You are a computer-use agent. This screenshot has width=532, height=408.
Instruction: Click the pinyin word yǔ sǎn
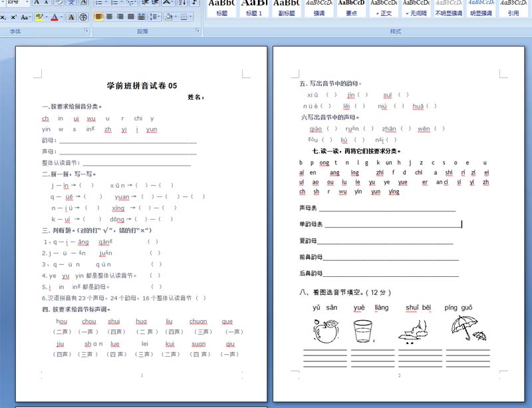(x=325, y=307)
